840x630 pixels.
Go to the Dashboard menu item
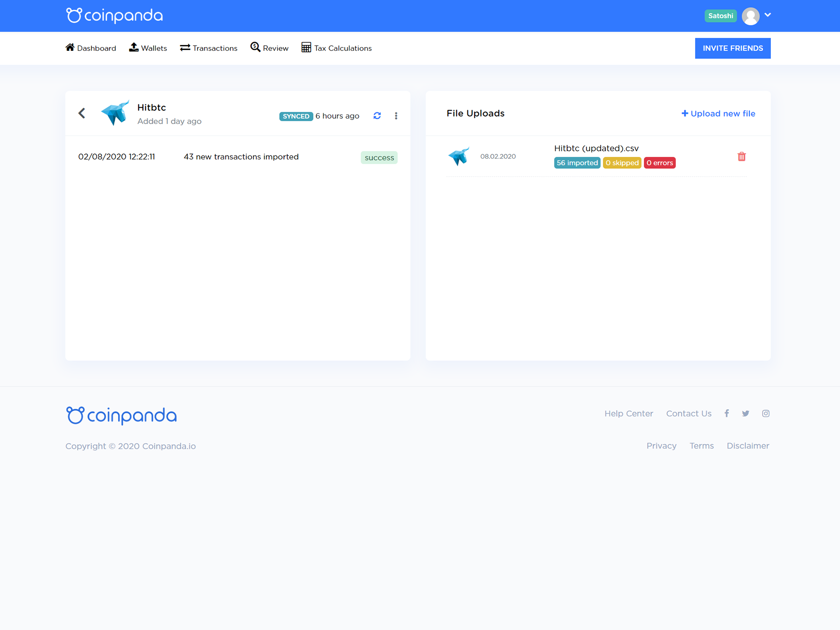coord(91,48)
